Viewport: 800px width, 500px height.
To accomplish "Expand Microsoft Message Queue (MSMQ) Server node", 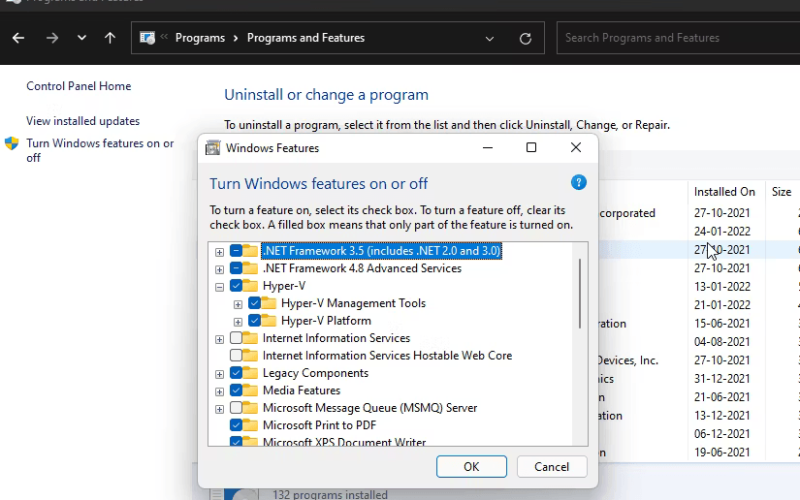I will (x=219, y=409).
